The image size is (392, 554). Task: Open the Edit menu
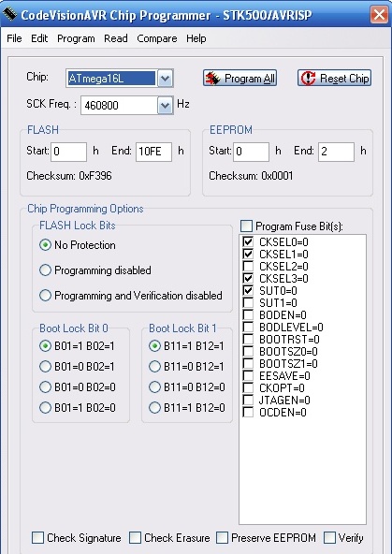(39, 38)
